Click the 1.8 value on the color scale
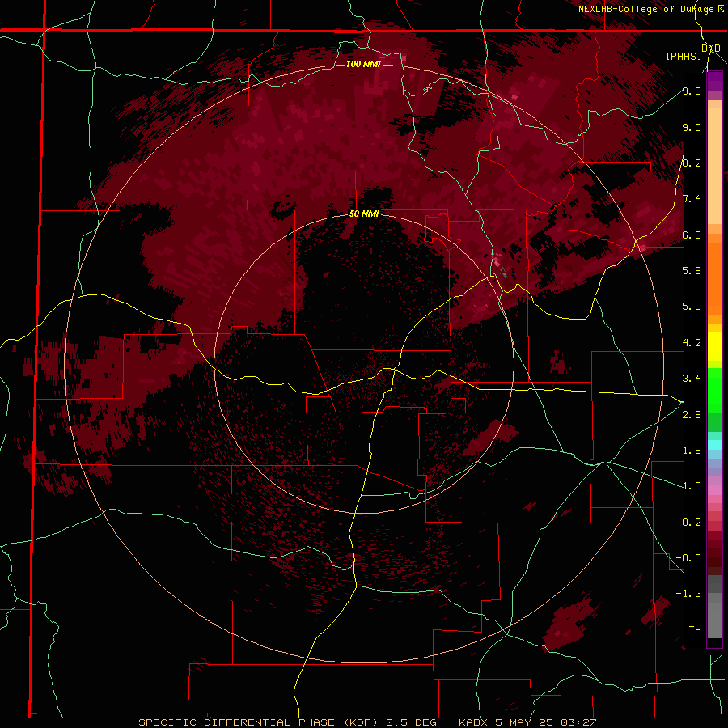The image size is (728, 728). coord(692,451)
